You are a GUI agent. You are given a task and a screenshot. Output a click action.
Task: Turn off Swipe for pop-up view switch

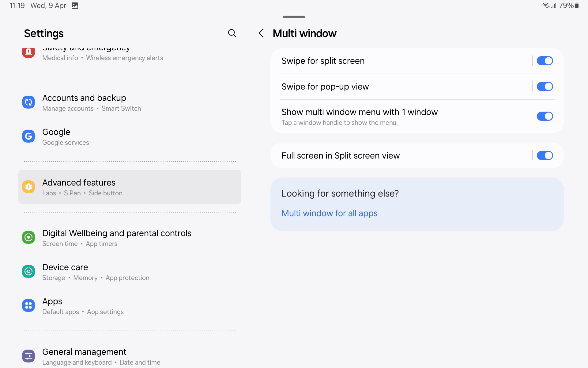(x=545, y=86)
